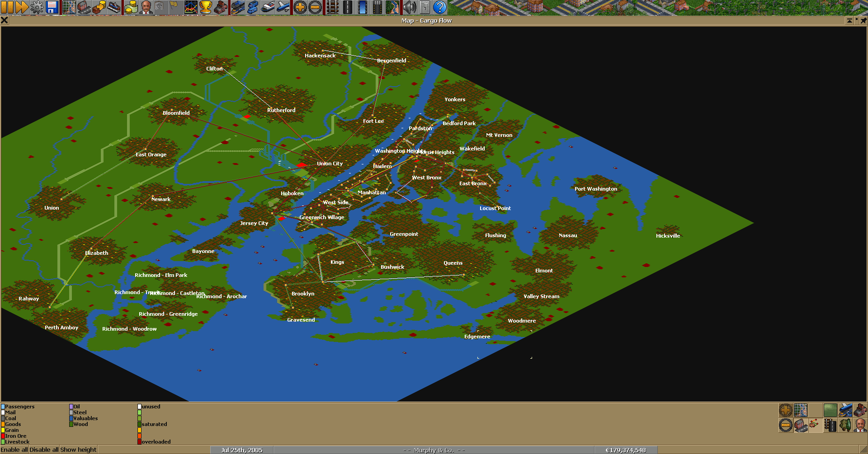Open the road vehicle list icon

coord(253,7)
